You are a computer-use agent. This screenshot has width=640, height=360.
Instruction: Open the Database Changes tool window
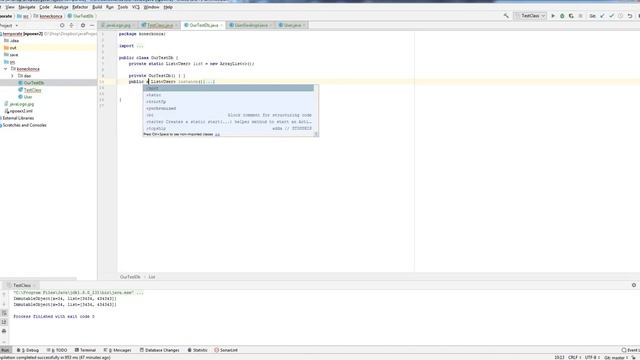tap(160, 350)
